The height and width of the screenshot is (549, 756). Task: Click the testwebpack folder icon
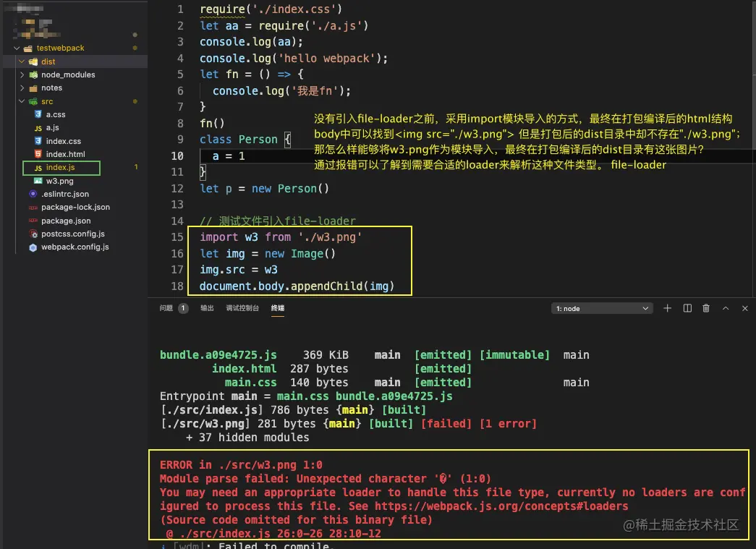[28, 48]
